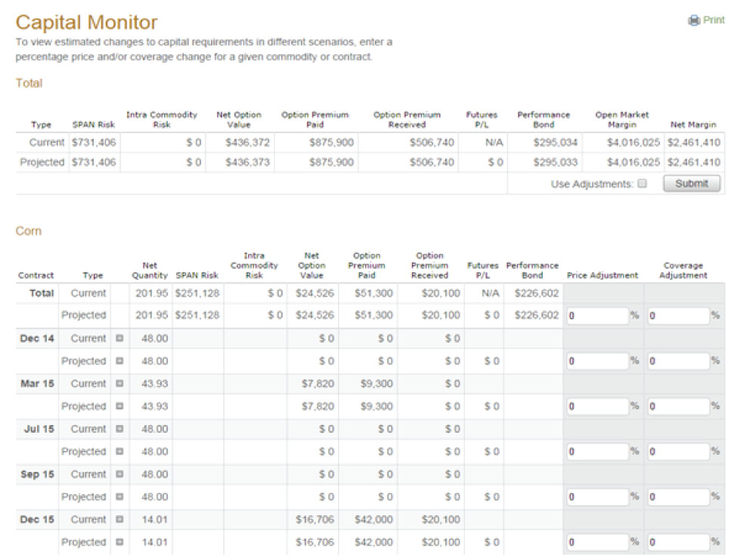Click the Sep 15 contract label
The image size is (756, 556).
(x=37, y=474)
